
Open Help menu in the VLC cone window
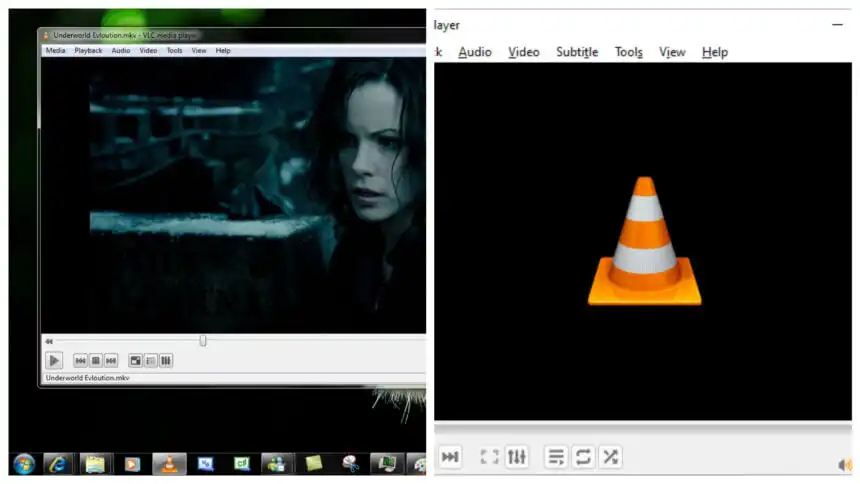[x=715, y=52]
